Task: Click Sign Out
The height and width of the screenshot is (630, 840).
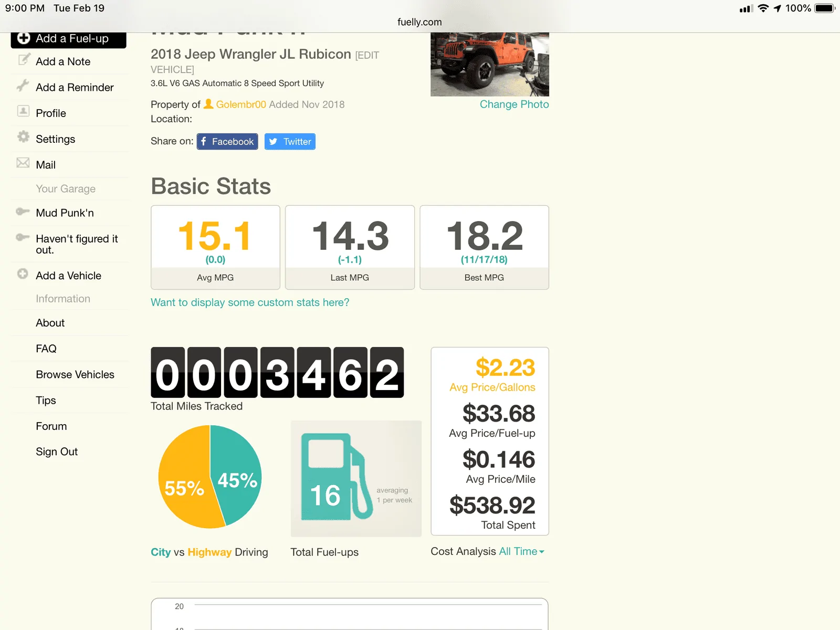Action: click(x=57, y=451)
